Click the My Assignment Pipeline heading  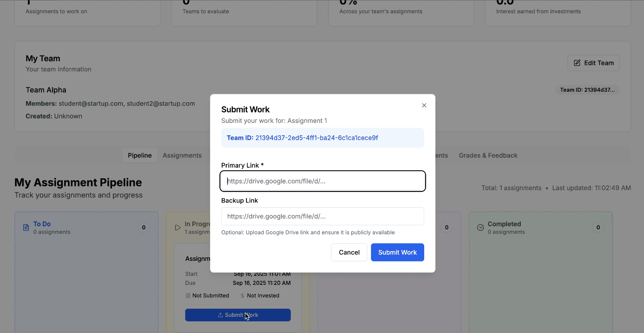tap(78, 182)
